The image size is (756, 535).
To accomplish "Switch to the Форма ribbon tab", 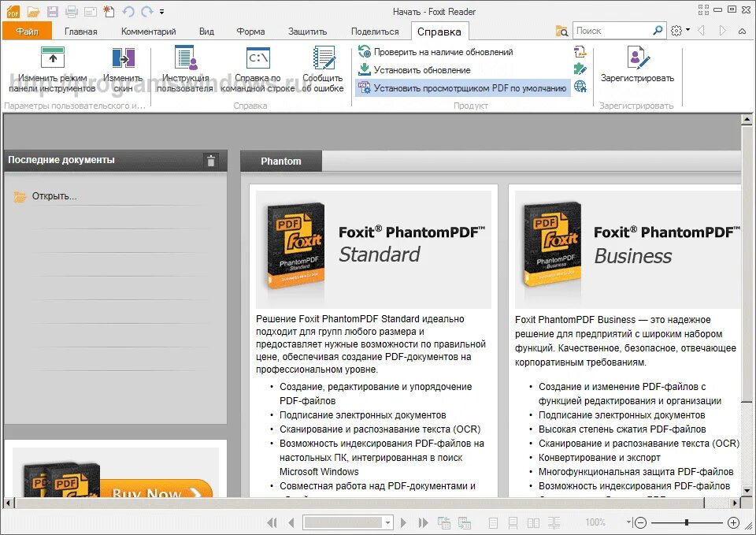I will [x=250, y=32].
